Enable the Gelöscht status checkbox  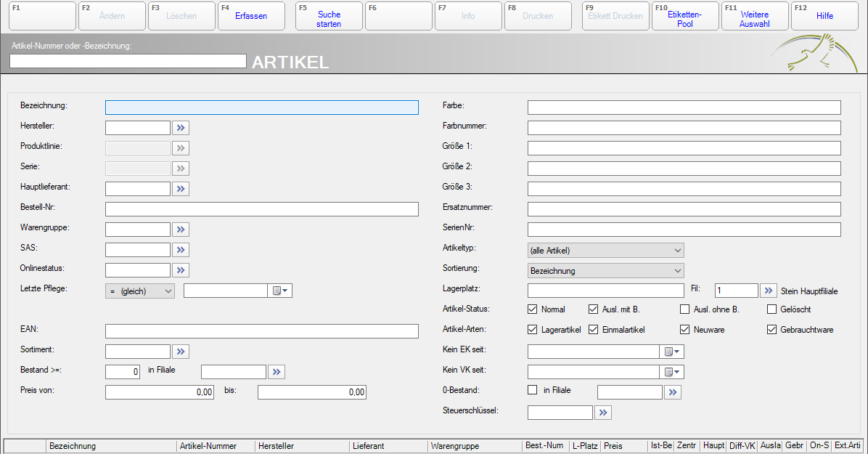pyautogui.click(x=772, y=309)
